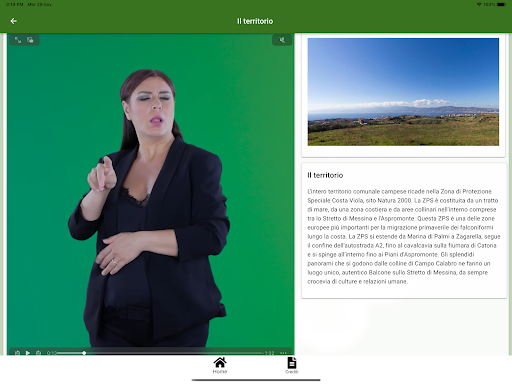Image resolution: width=512 pixels, height=384 pixels.
Task: Play the sign language video
Action: pos(28,353)
